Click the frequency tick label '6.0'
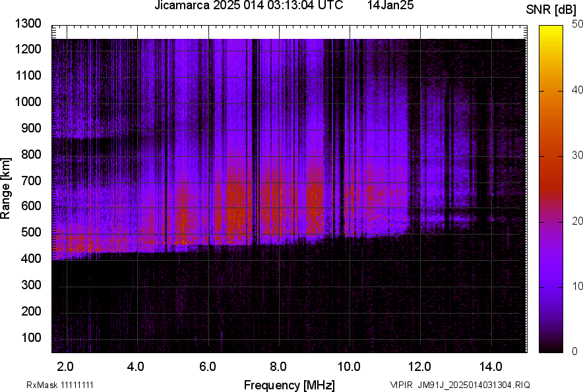 (207, 367)
